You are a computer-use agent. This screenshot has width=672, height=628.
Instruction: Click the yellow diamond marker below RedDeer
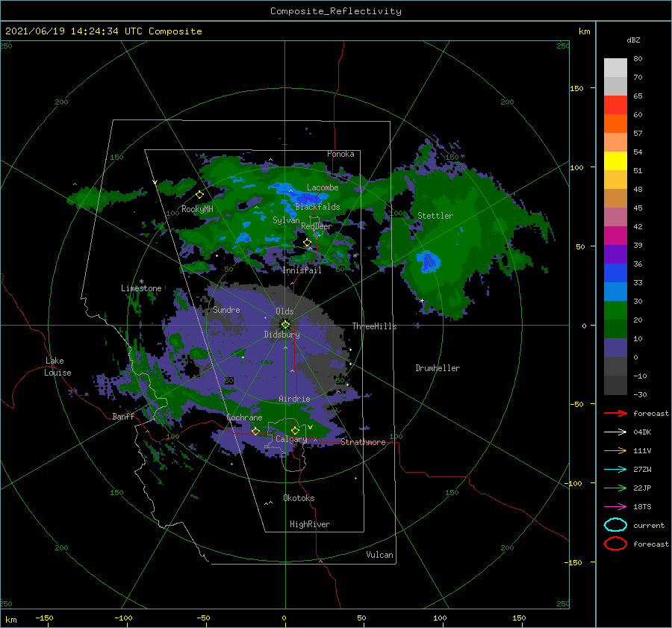coord(307,243)
